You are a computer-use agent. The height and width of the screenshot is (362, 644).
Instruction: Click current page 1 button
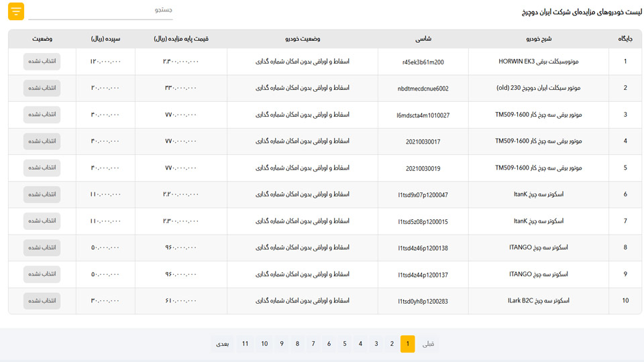tap(407, 344)
